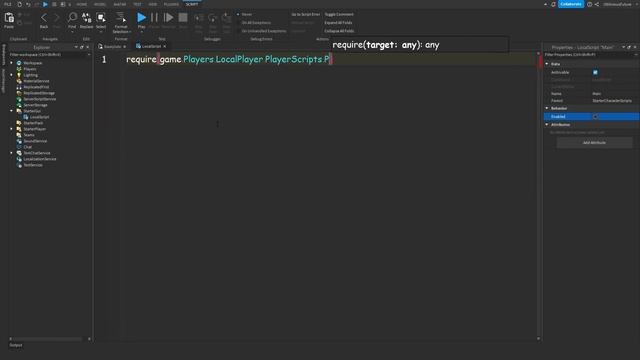Click the Filter workspace search field
Viewport: 640px width, 360px height.
tap(49, 55)
